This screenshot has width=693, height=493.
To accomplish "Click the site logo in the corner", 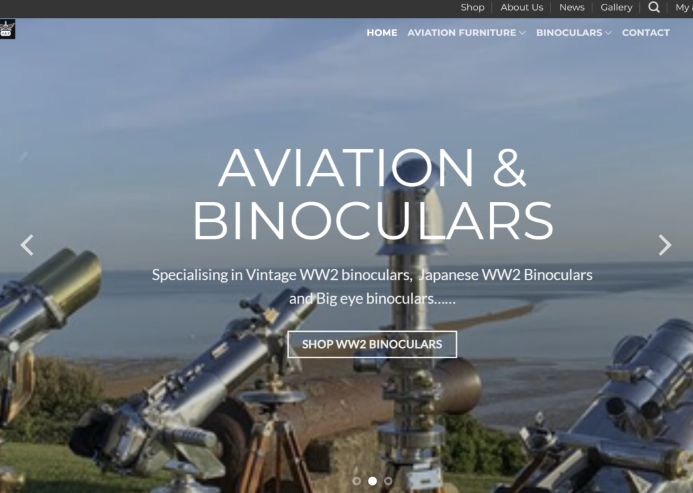I will pos(7,29).
